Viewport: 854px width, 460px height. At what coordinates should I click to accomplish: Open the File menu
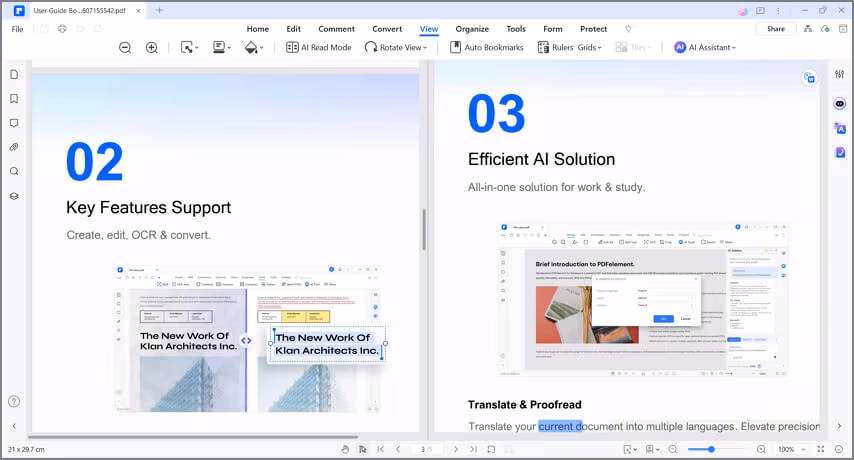coord(17,29)
